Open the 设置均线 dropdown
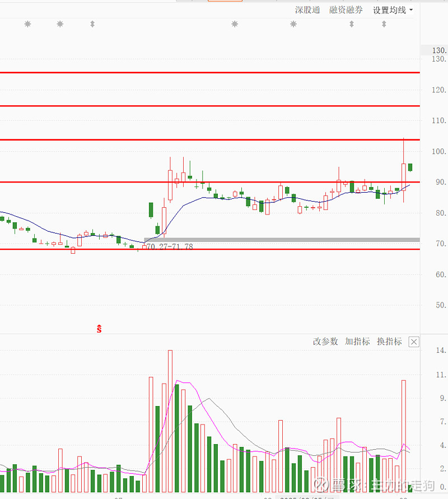The width and height of the screenshot is (448, 499). click(393, 10)
